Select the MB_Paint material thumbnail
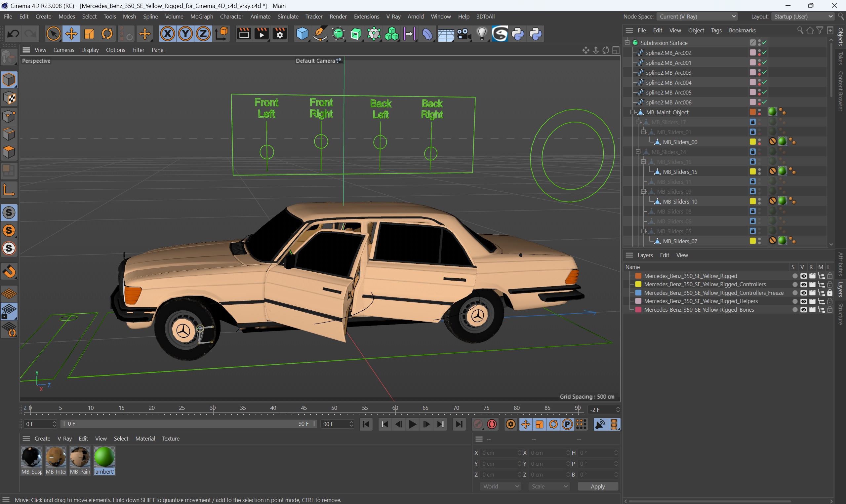 (x=80, y=457)
